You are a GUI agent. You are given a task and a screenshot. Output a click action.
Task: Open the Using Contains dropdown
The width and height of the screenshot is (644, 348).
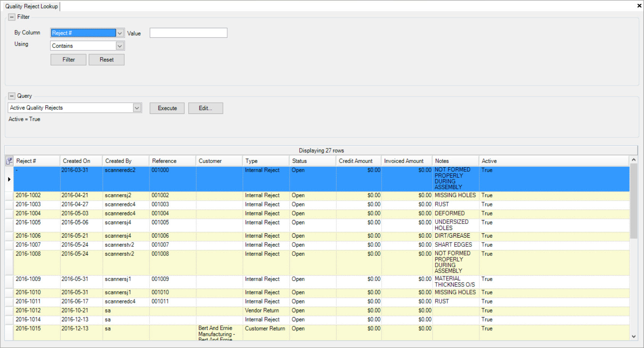pos(120,46)
